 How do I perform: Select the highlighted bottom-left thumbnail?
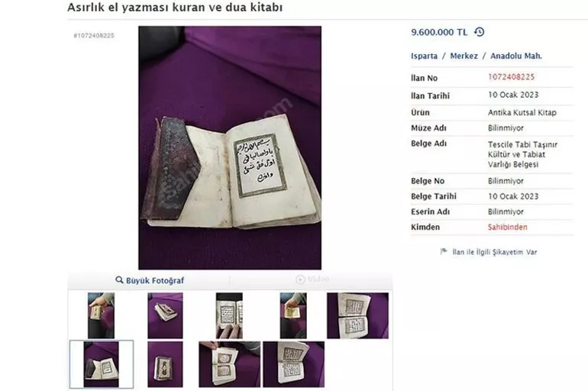[x=102, y=364]
